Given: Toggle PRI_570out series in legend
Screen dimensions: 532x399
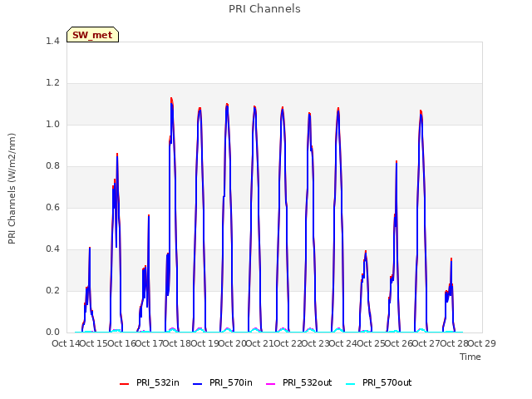Looking at the screenshot, I should [379, 382].
